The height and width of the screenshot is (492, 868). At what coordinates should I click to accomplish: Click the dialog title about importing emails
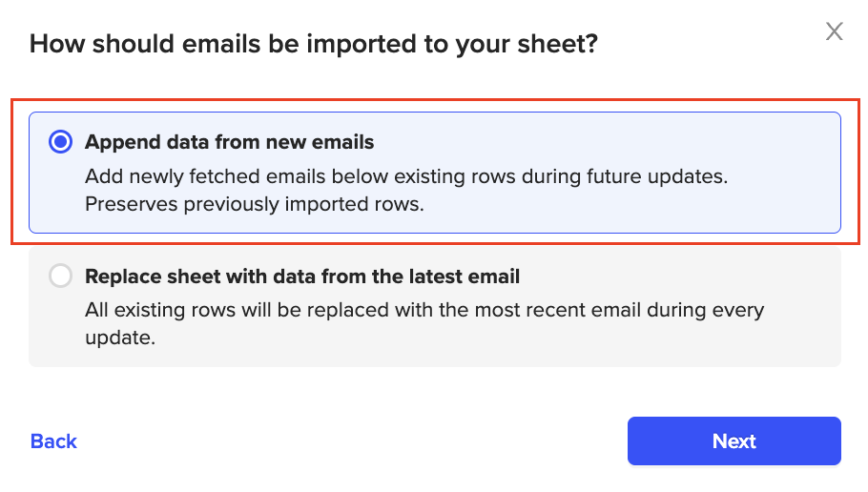[314, 44]
